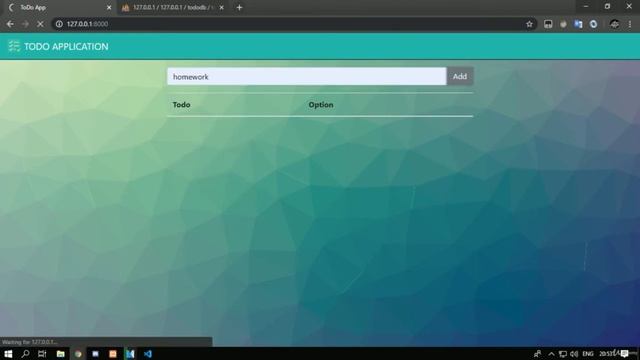Open the People icon in system tray
This screenshot has height=360, width=640.
538,354
